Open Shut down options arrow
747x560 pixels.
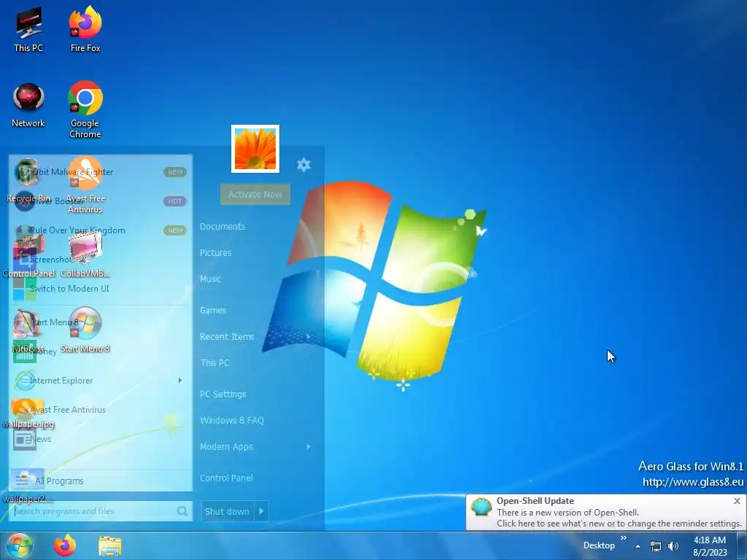(x=262, y=511)
